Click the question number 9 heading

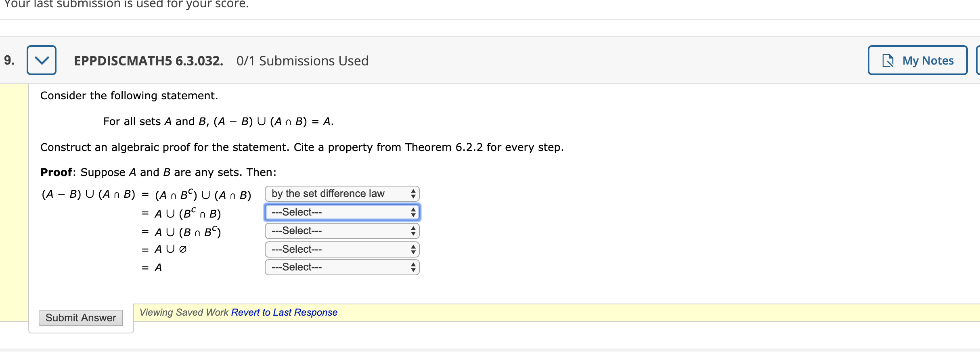tap(8, 60)
